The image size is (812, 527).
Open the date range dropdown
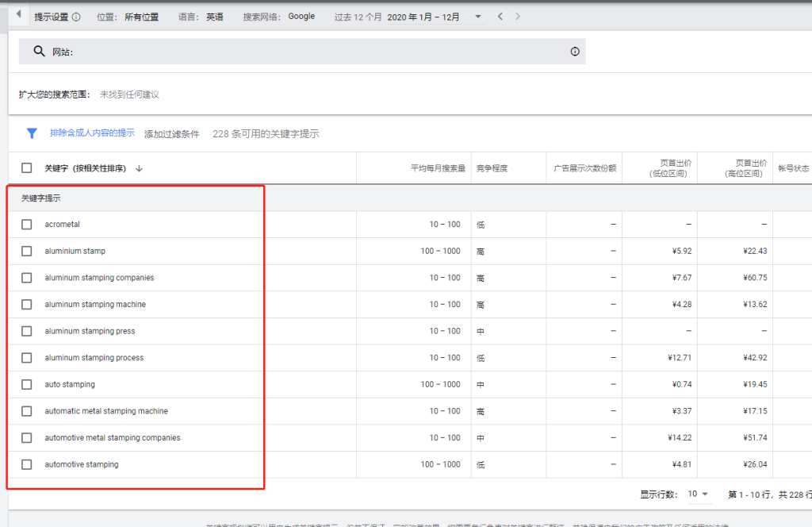tap(477, 17)
